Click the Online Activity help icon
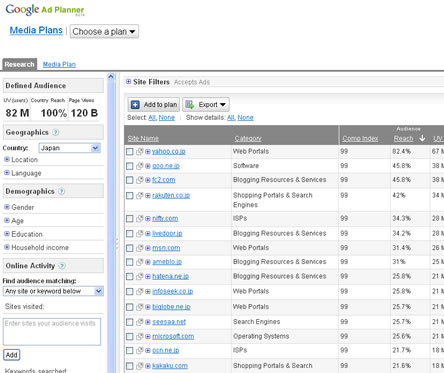This screenshot has height=373, width=444. (62, 266)
